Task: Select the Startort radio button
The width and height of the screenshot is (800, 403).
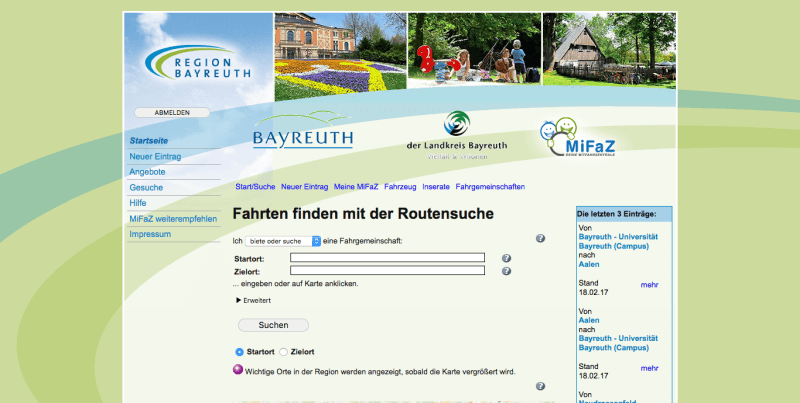Action: pos(239,352)
